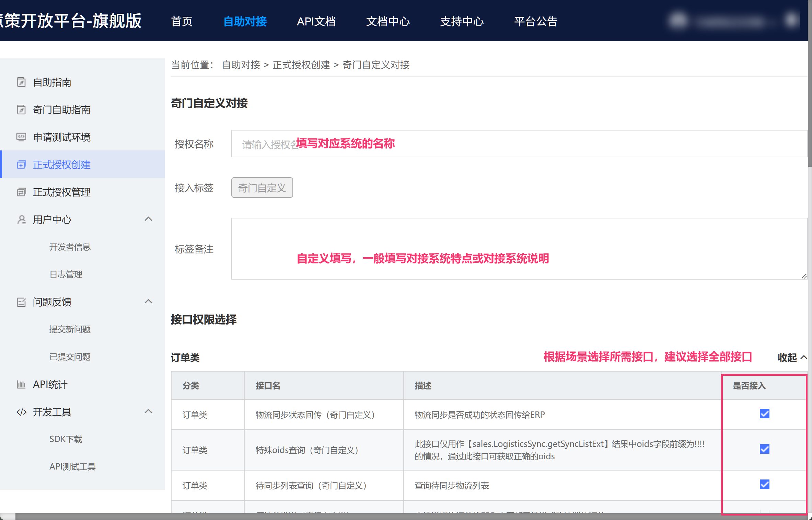Screen dimensions: 812x520
Task: Click the API统计 bar chart icon
Action: click(x=21, y=384)
